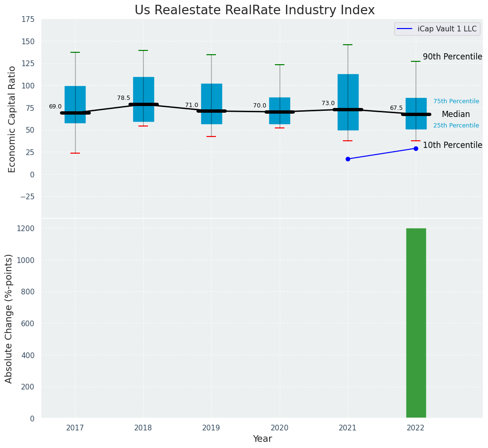This screenshot has height=448, width=488.
Task: Click the Median annotation label
Action: coord(456,115)
